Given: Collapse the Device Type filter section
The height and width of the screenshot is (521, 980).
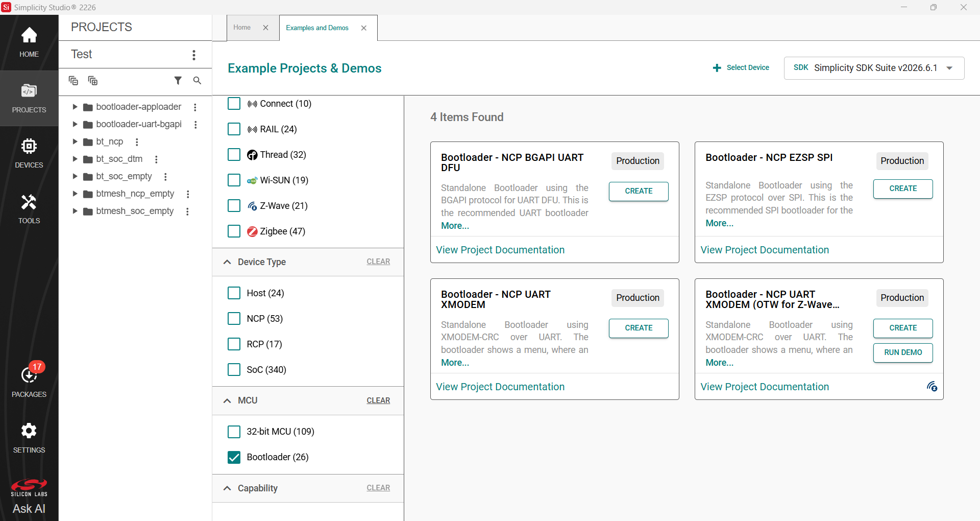Looking at the screenshot, I should pos(227,262).
